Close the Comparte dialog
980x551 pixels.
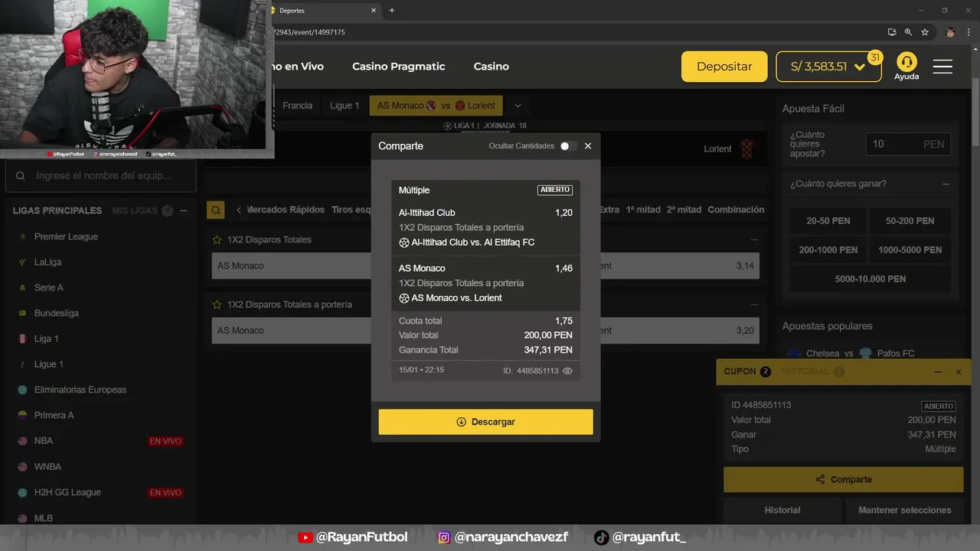588,146
